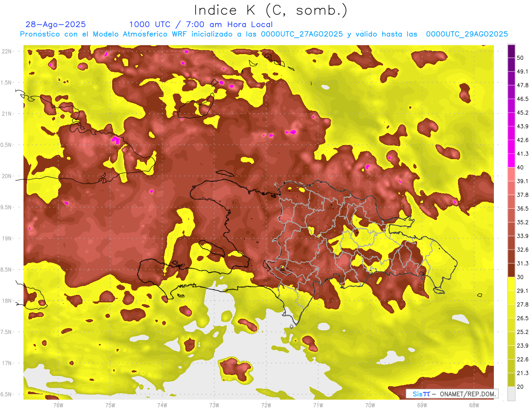
Task: Select the color scale value "30"
Action: tap(520, 277)
